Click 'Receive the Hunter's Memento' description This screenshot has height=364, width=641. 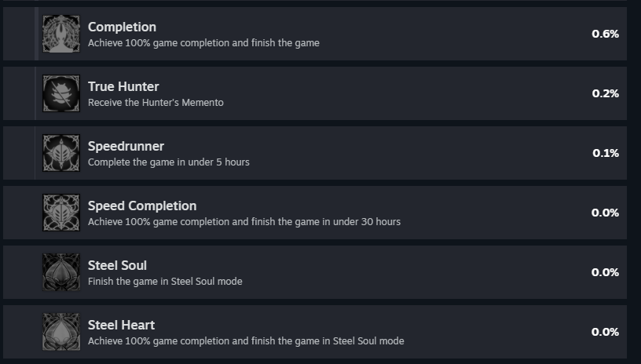[x=156, y=103]
